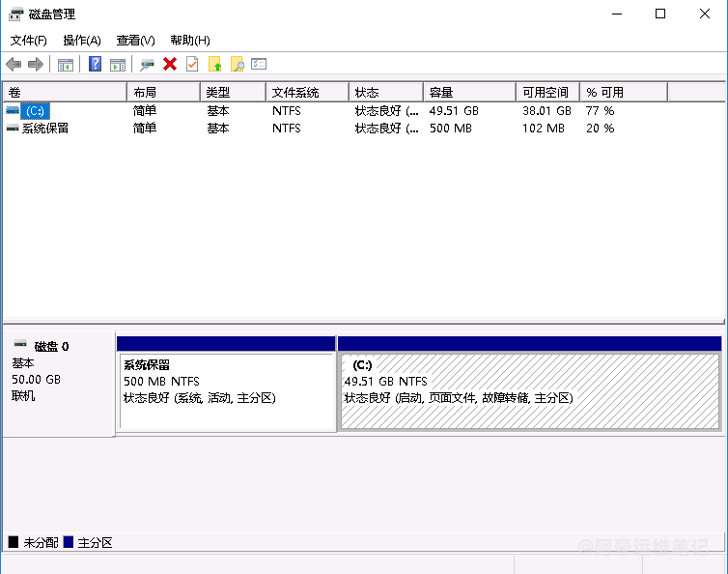Select the (C:) partition block in disk map
Viewport: 728px width, 574px height.
(529, 391)
